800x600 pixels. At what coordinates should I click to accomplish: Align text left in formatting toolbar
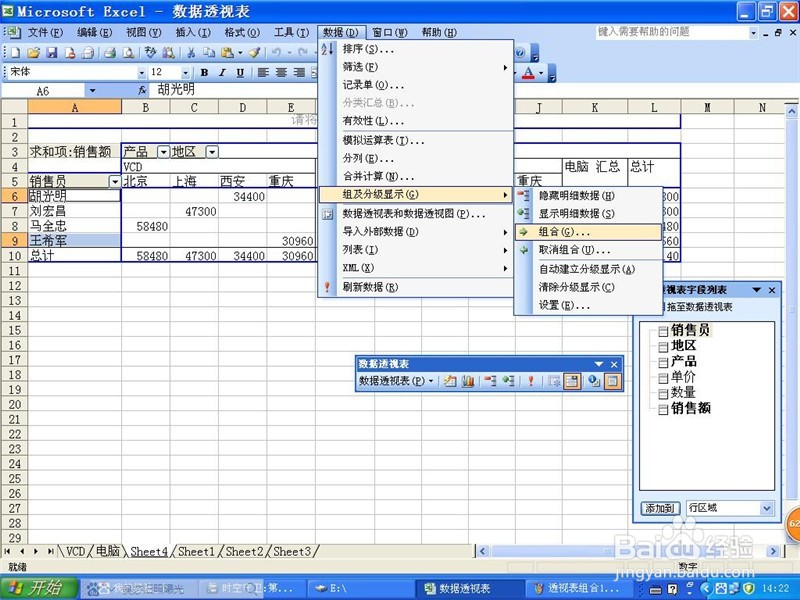click(x=263, y=72)
